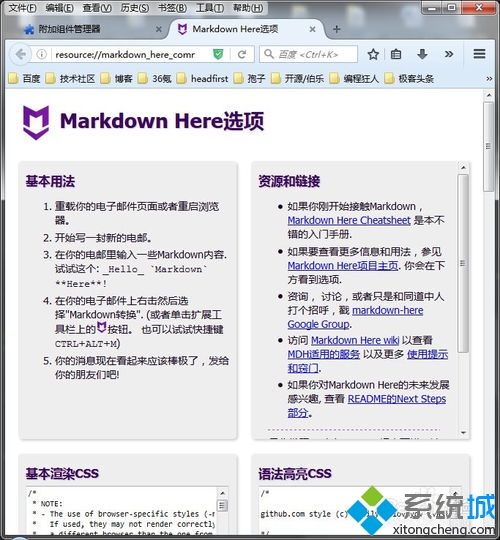The image size is (500, 540).
Task: Expand the bookmarks toolbar overflow chevron
Action: pyautogui.click(x=489, y=79)
